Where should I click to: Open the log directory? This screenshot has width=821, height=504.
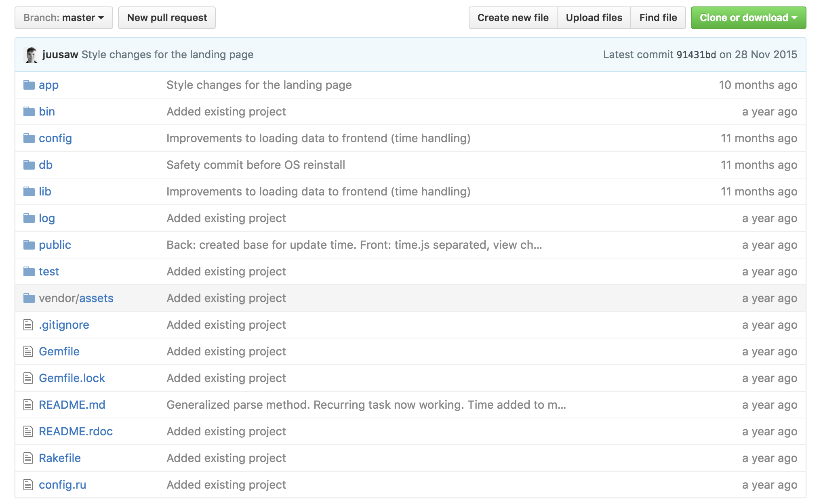point(47,218)
